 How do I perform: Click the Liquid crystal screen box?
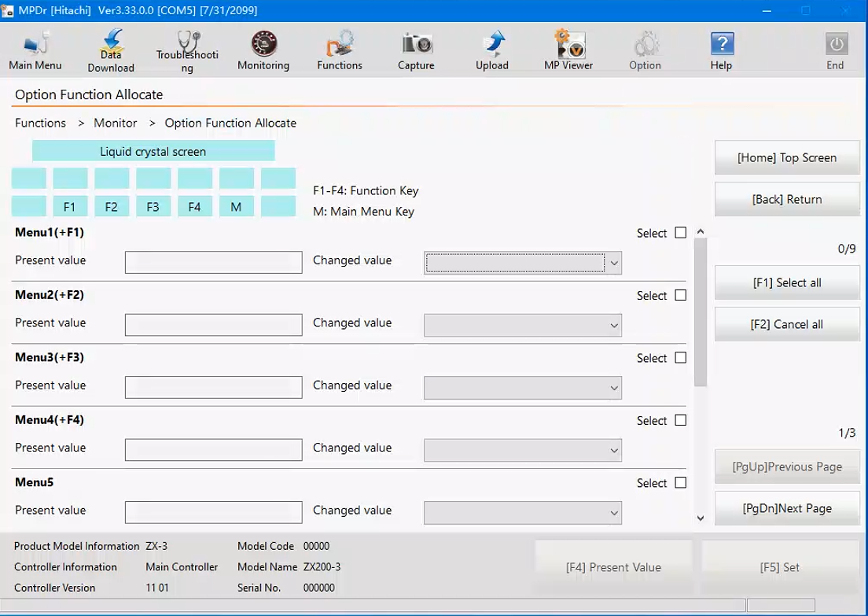[153, 151]
